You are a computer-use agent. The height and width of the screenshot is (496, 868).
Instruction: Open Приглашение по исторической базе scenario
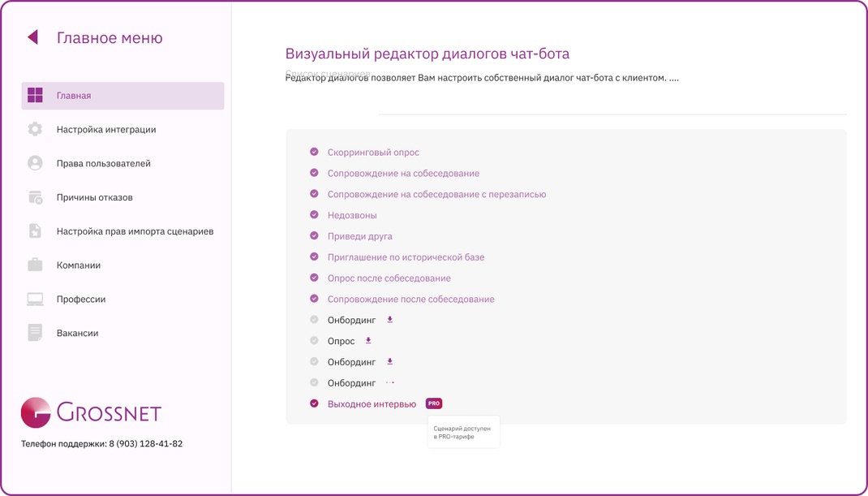(x=406, y=257)
